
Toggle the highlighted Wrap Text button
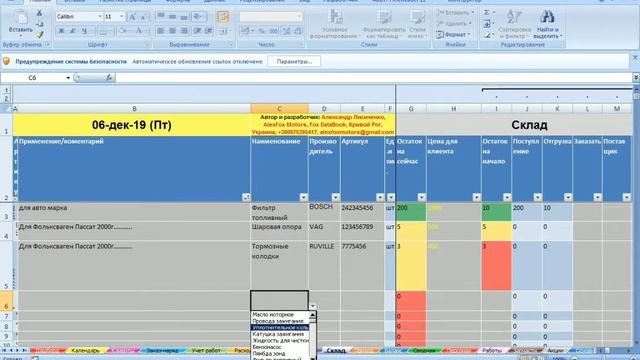pos(223,17)
